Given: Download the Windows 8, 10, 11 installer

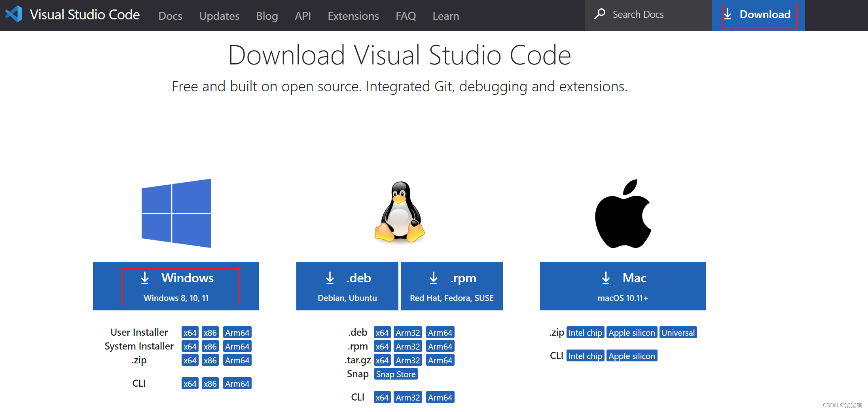Looking at the screenshot, I should click(176, 286).
